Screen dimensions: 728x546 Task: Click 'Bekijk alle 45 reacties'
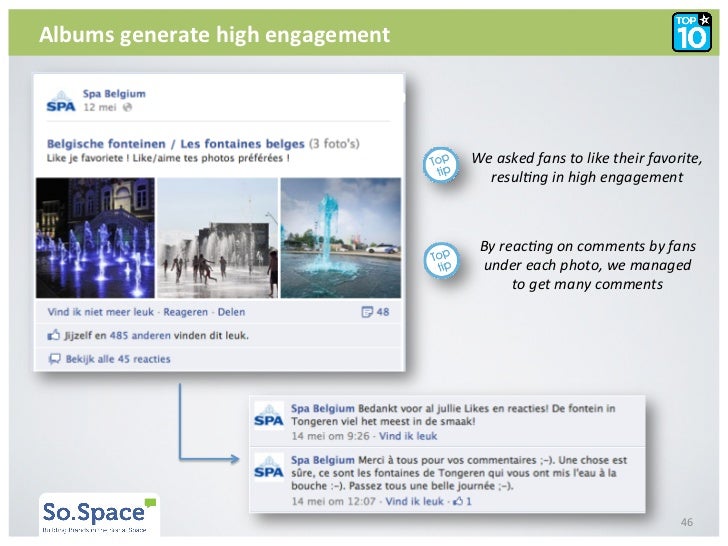118,359
